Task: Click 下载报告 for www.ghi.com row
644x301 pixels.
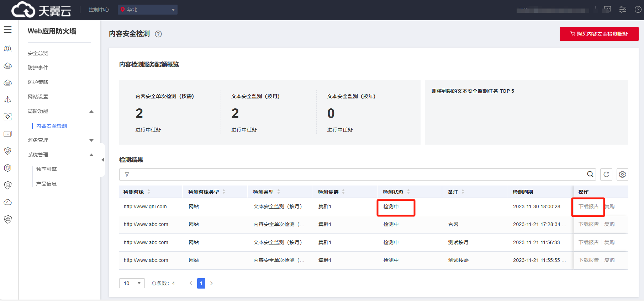Action: [588, 206]
